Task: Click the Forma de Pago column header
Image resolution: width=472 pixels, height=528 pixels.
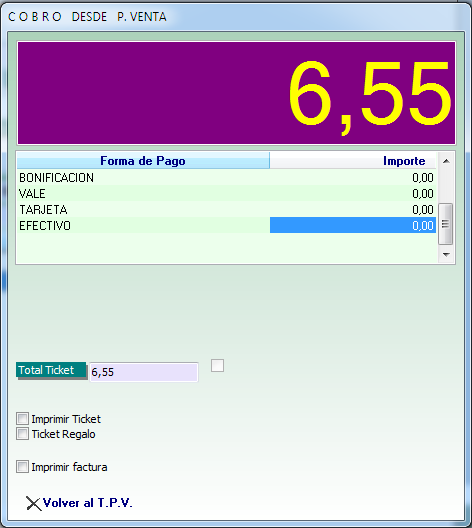Action: click(x=143, y=161)
